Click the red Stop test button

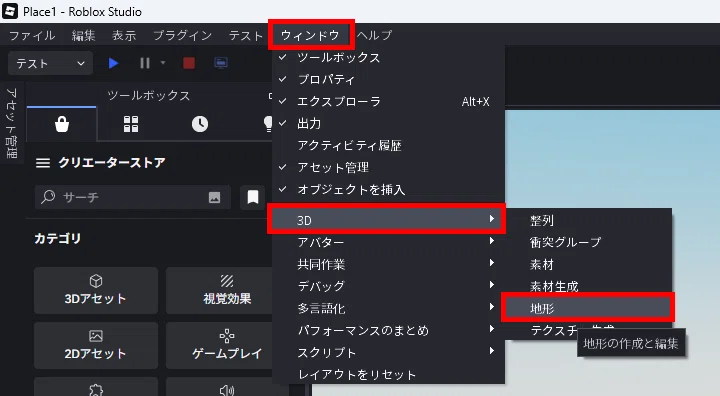(x=189, y=63)
